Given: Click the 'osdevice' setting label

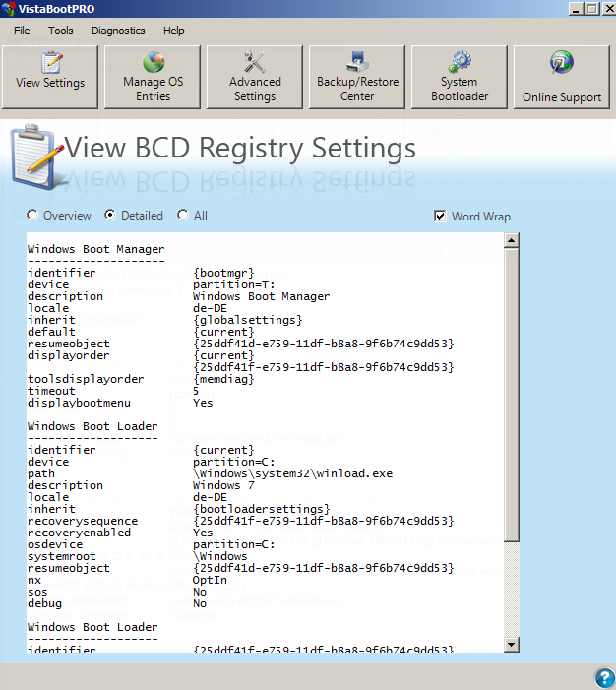Looking at the screenshot, I should pos(55,544).
